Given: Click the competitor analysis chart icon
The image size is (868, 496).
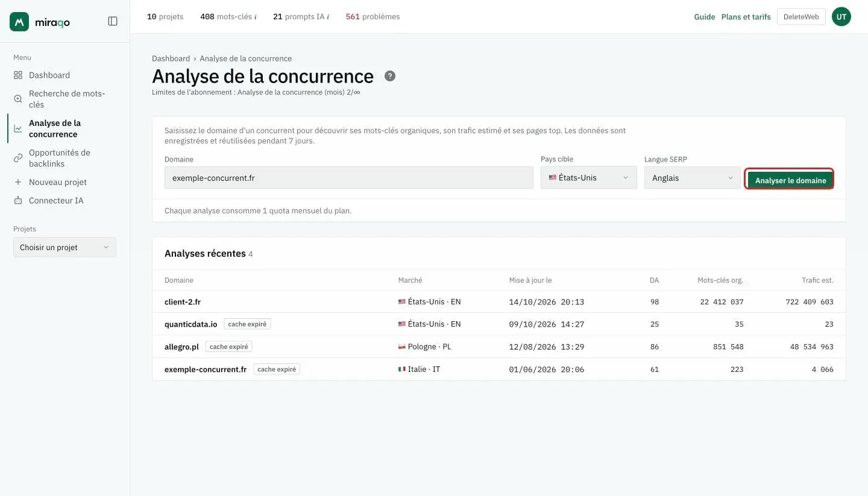Looking at the screenshot, I should point(18,128).
